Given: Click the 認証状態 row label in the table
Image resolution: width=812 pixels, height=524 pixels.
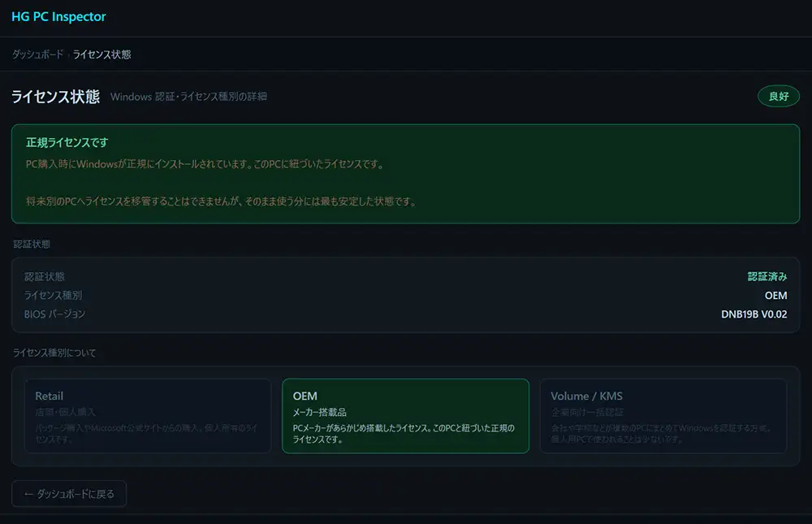Looking at the screenshot, I should coord(45,277).
